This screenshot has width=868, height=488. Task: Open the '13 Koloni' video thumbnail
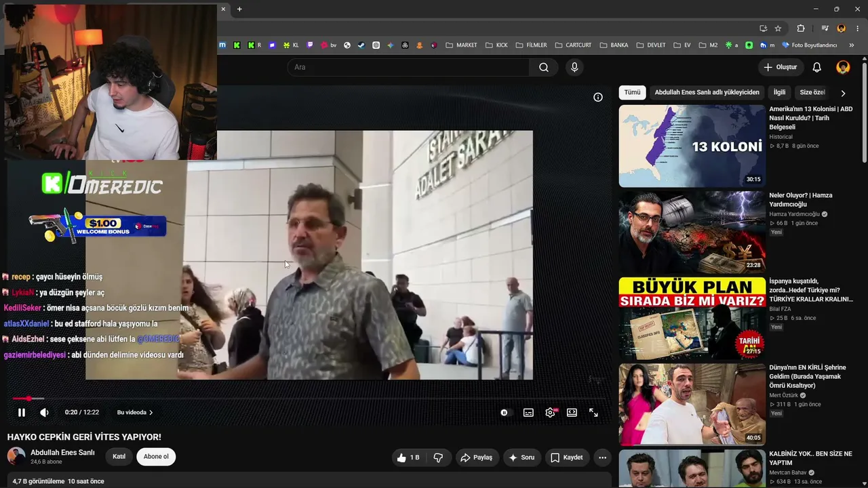[x=692, y=146]
